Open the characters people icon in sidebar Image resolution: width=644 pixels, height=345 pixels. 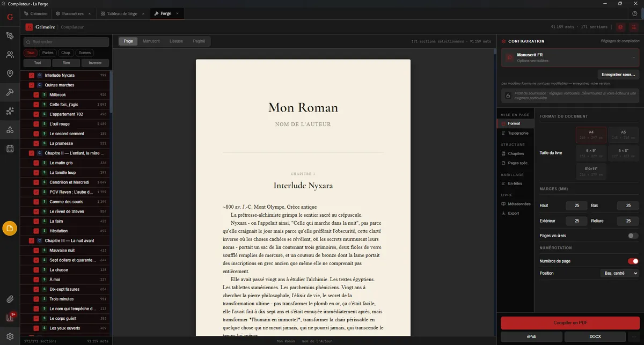click(10, 54)
